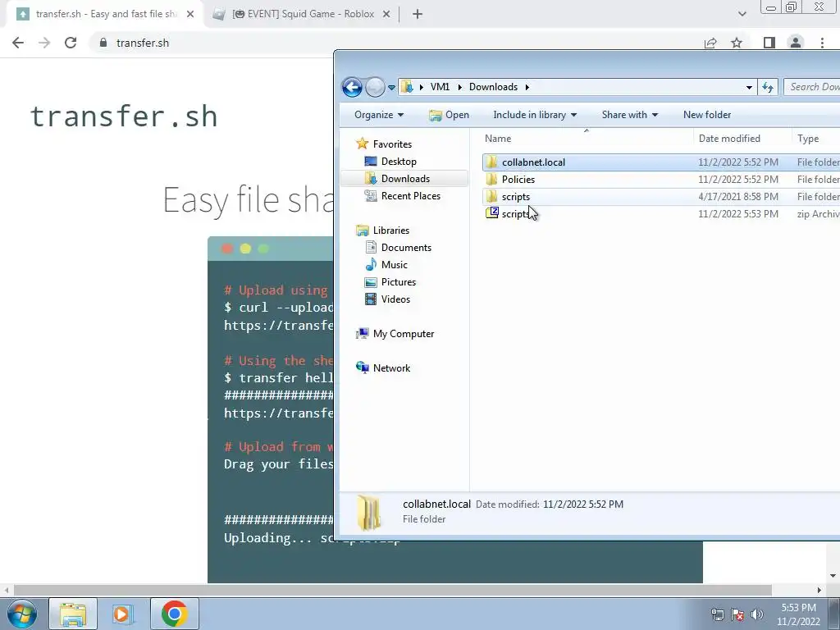This screenshot has height=630, width=840.
Task: Open Chrome side panel icon
Action: click(769, 43)
